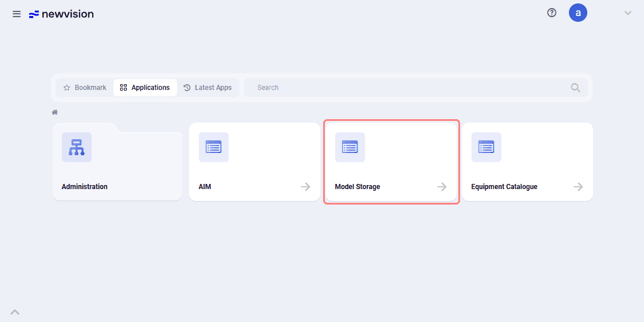Launch AIM via its arrow
The image size is (644, 322).
[305, 187]
